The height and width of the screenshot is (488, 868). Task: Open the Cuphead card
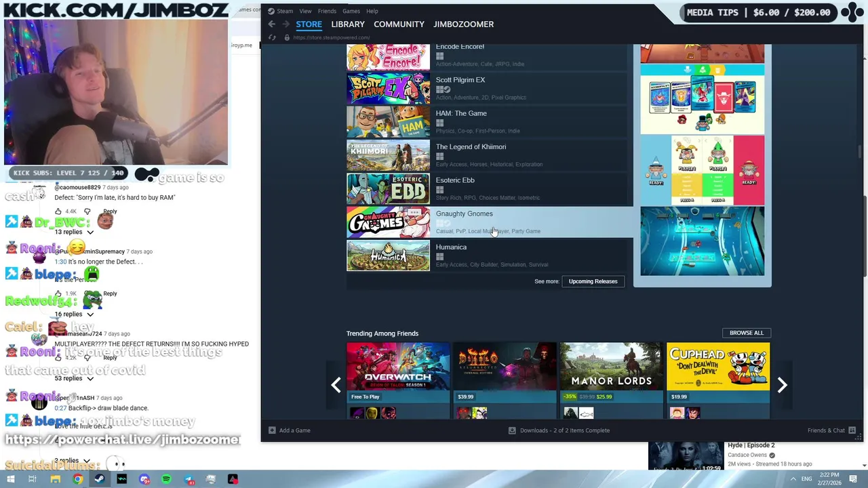point(718,380)
